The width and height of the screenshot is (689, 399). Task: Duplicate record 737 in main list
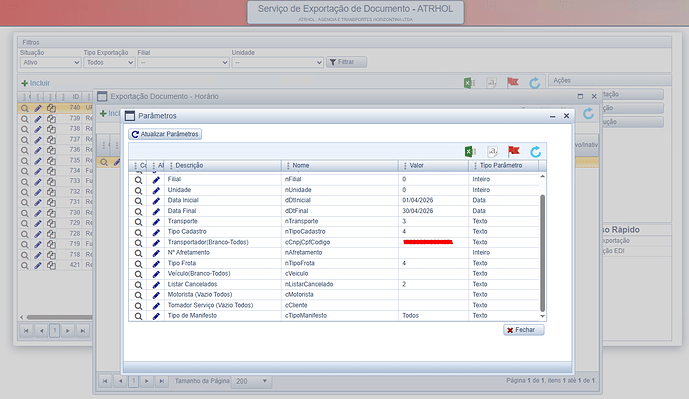51,140
